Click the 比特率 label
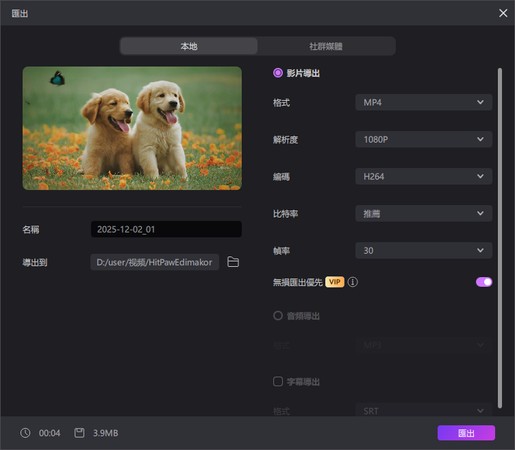515x450 pixels. coord(285,214)
